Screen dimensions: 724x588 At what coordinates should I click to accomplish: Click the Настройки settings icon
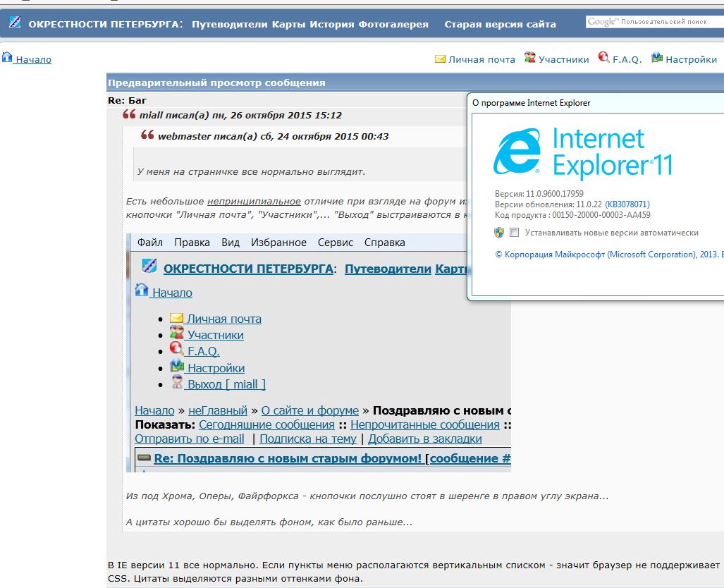[x=657, y=59]
